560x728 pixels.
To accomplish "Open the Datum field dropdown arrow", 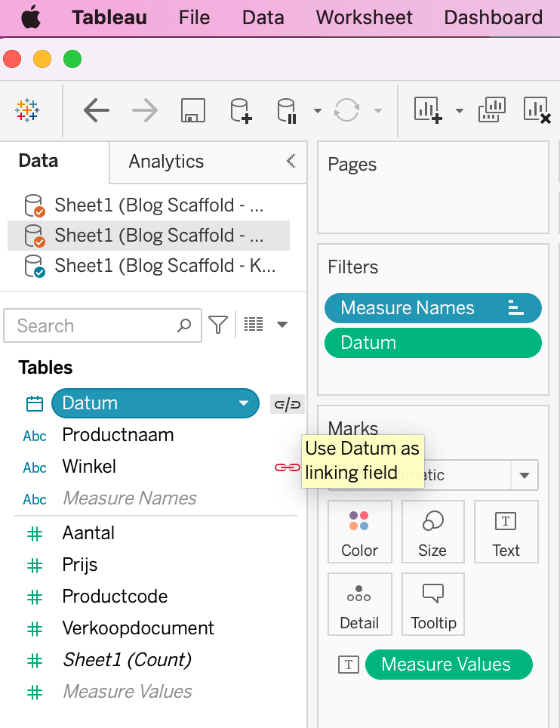I will click(244, 404).
